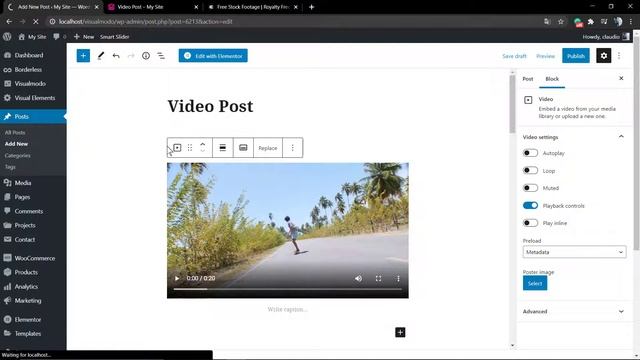Image resolution: width=640 pixels, height=360 pixels.
Task: Open the editor options three-dot menu
Action: (619, 56)
